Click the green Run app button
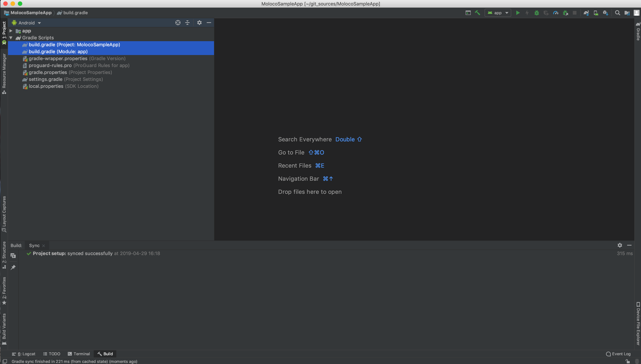This screenshot has height=364, width=641. [x=518, y=13]
